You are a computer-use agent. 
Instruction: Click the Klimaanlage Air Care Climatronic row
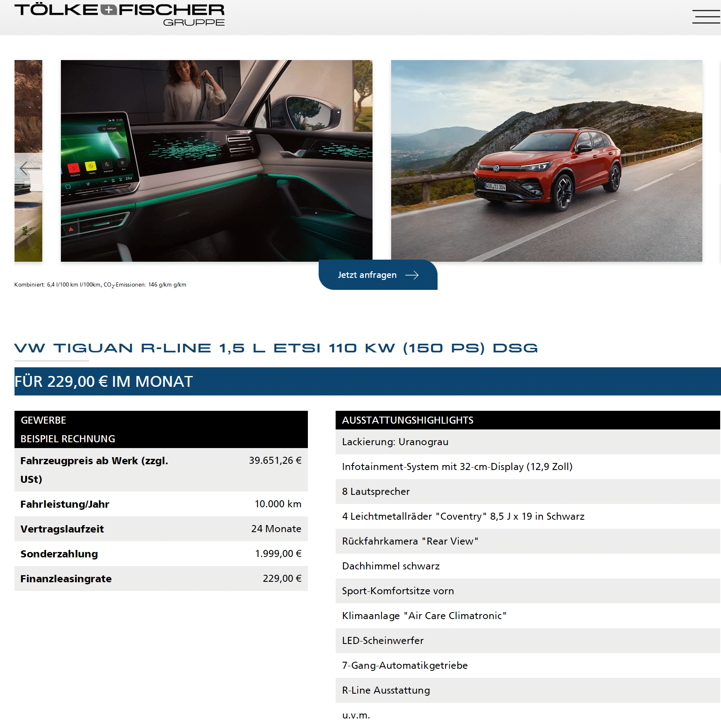[x=528, y=616]
